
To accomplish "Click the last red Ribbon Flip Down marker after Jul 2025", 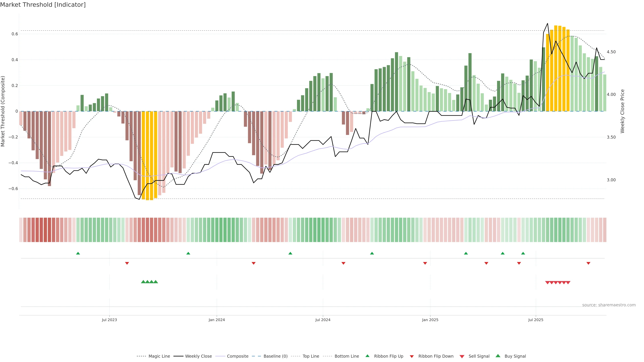I will pos(588,263).
